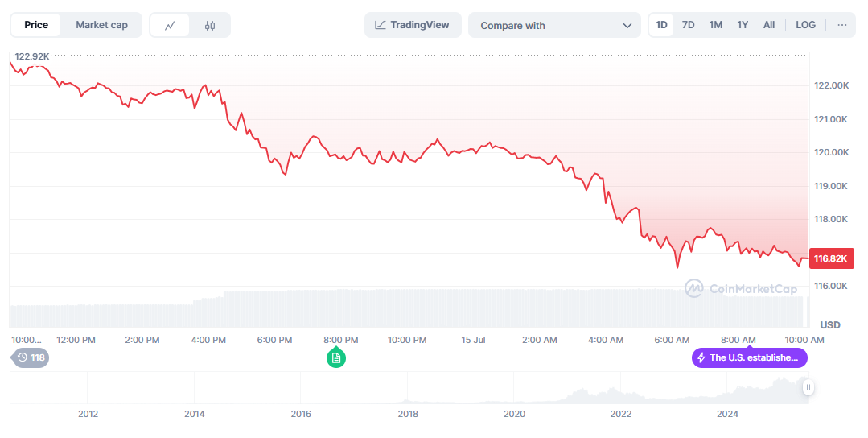Screen dimensions: 868x438
Task: Click the 118.00K price axis label
Action: 831,219
